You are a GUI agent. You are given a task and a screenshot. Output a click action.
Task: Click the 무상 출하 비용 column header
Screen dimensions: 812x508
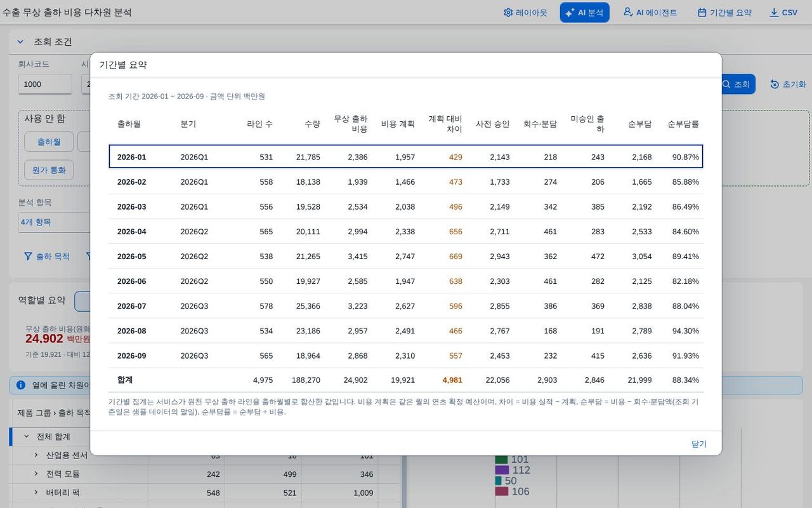(351, 124)
